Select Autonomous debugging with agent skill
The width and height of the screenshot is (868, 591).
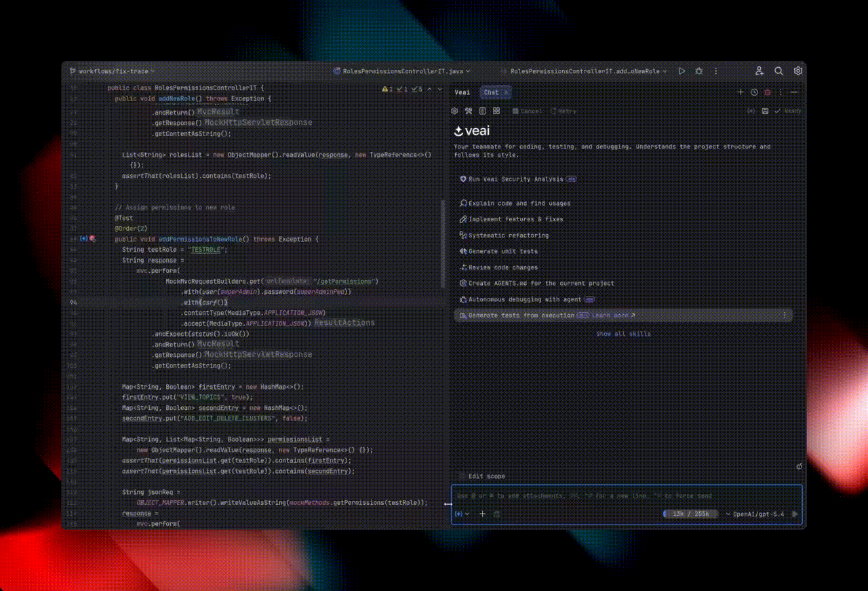(527, 299)
